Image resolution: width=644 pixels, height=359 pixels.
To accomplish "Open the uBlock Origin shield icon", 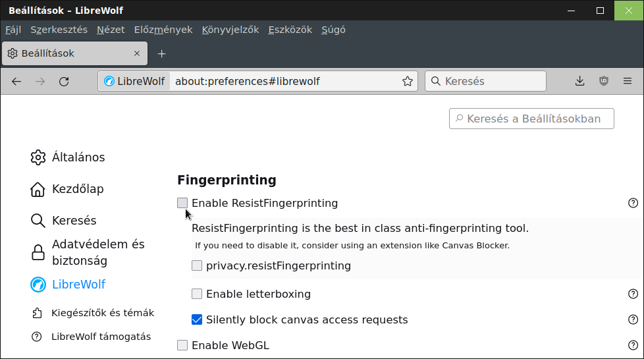I will point(604,81).
